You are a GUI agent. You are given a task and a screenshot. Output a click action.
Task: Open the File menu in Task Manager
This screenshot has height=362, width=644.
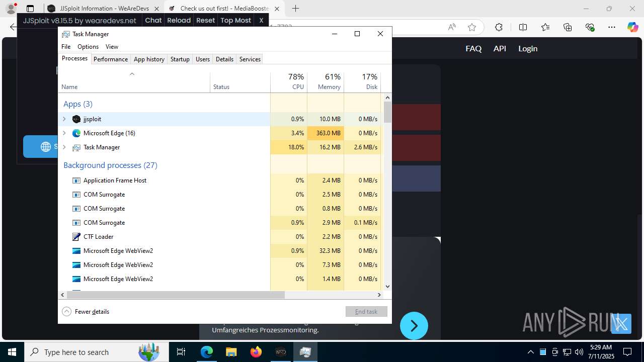click(x=66, y=46)
